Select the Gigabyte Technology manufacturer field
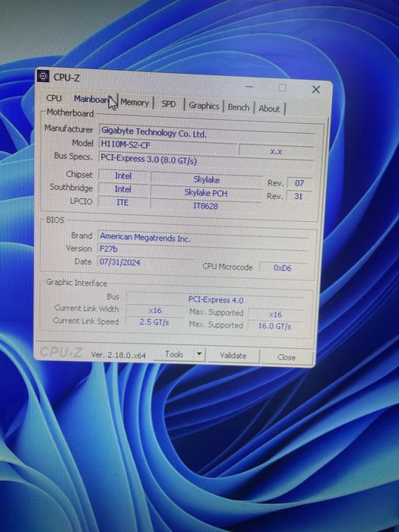The height and width of the screenshot is (532, 399). [207, 132]
